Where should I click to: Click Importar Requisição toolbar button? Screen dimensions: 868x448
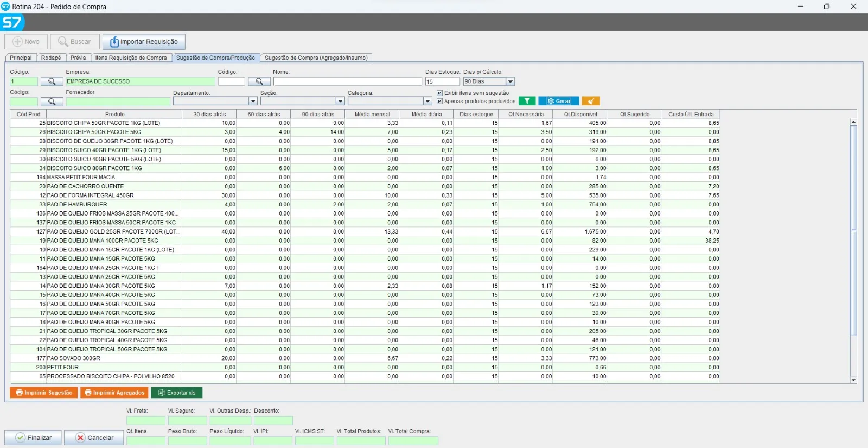pos(144,42)
